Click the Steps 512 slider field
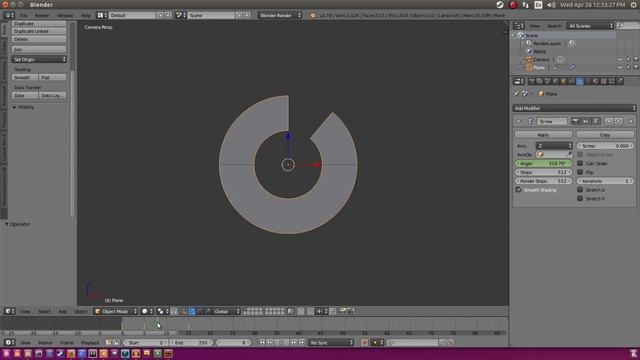Image resolution: width=640 pixels, height=360 pixels. tap(543, 172)
